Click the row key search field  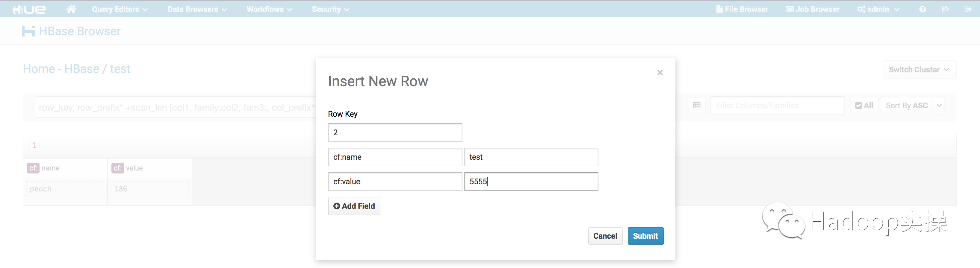click(x=176, y=108)
